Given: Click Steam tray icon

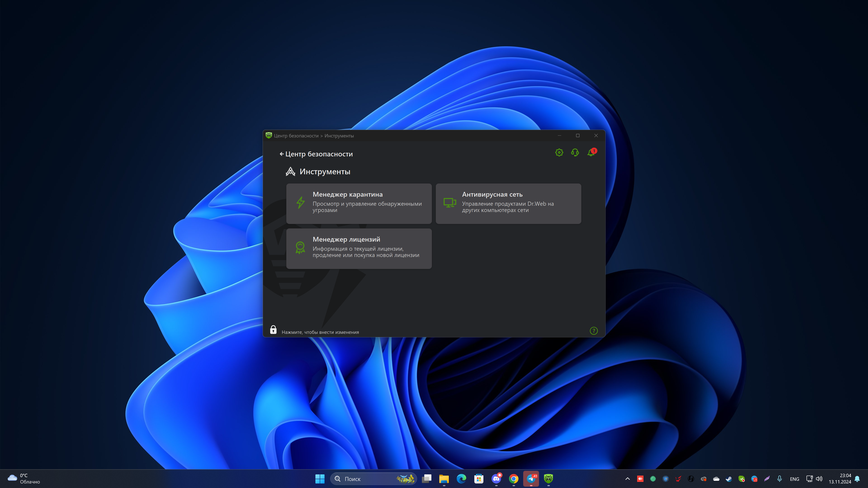Looking at the screenshot, I should [x=729, y=479].
